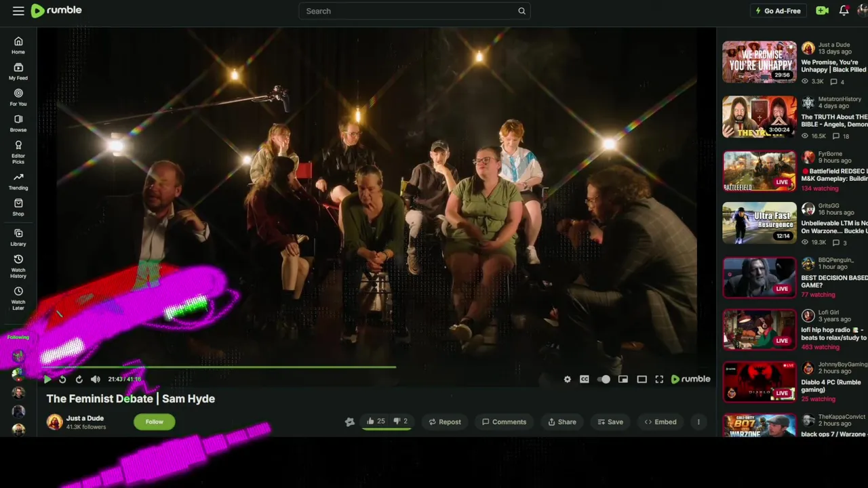
Task: Open Browse in the sidebar
Action: (x=18, y=123)
